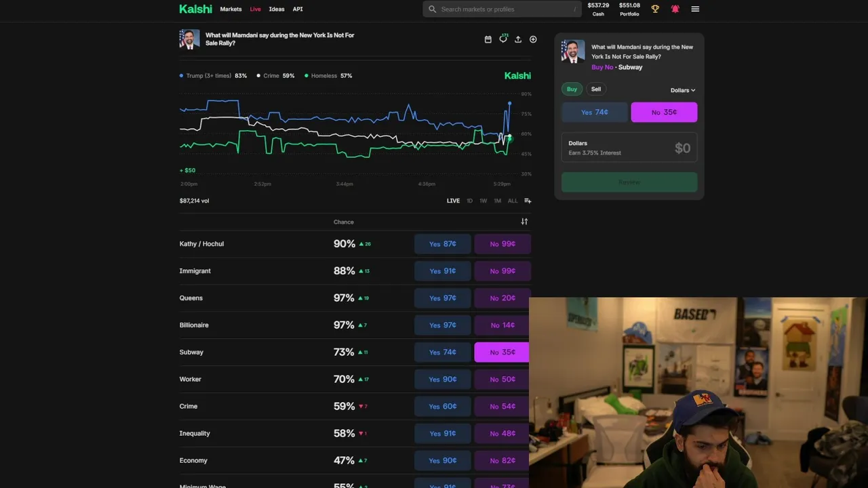The height and width of the screenshot is (488, 868).
Task: Click Yes 60¢ for Crime row
Action: pos(443,407)
